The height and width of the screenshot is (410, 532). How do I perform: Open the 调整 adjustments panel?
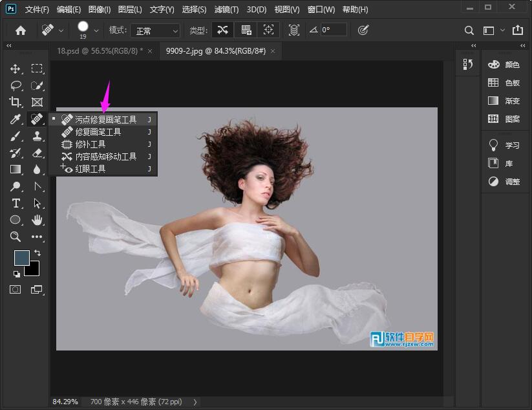coord(505,182)
